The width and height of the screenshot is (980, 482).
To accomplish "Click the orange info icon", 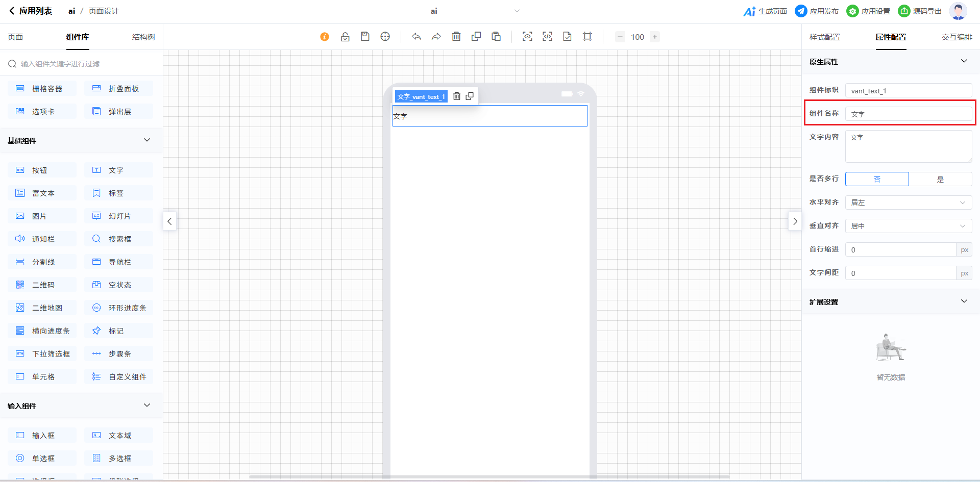I will (325, 37).
